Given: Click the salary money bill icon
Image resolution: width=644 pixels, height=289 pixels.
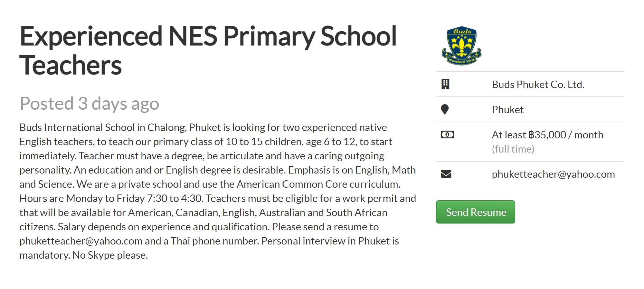Looking at the screenshot, I should point(447,135).
